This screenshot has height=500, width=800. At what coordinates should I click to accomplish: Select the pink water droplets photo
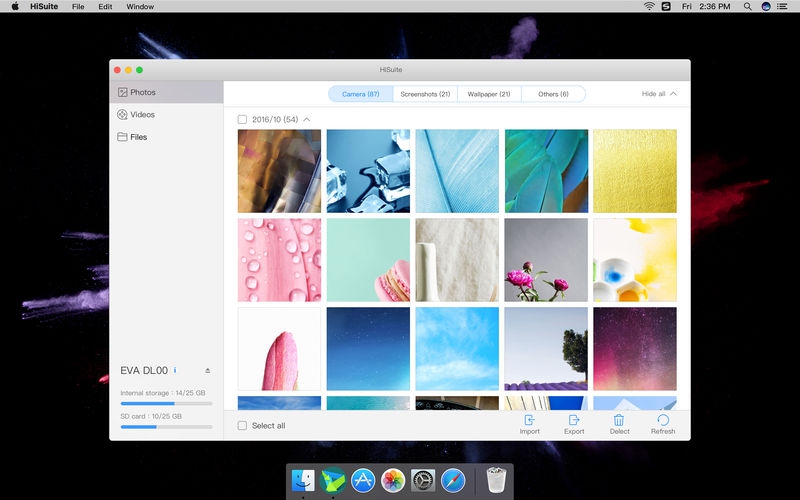(279, 260)
